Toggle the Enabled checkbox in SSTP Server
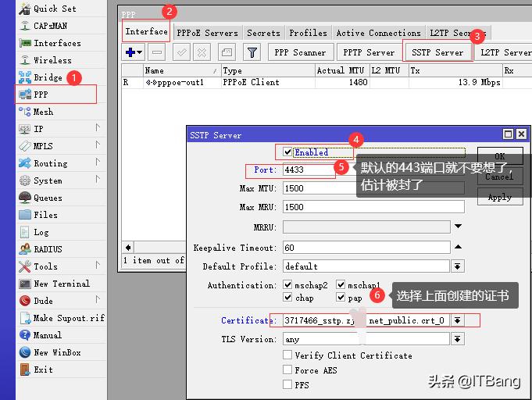Image resolution: width=532 pixels, height=400 pixels. click(x=288, y=152)
